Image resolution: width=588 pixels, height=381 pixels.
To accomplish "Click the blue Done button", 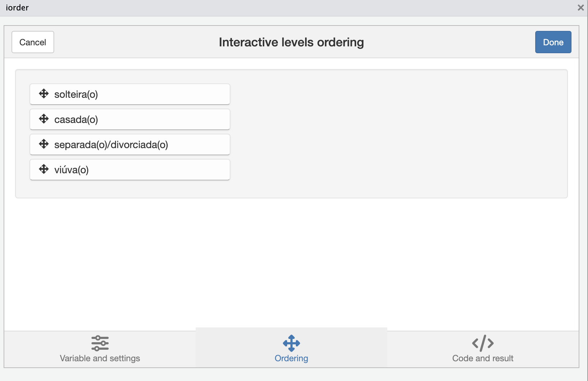I will [553, 42].
